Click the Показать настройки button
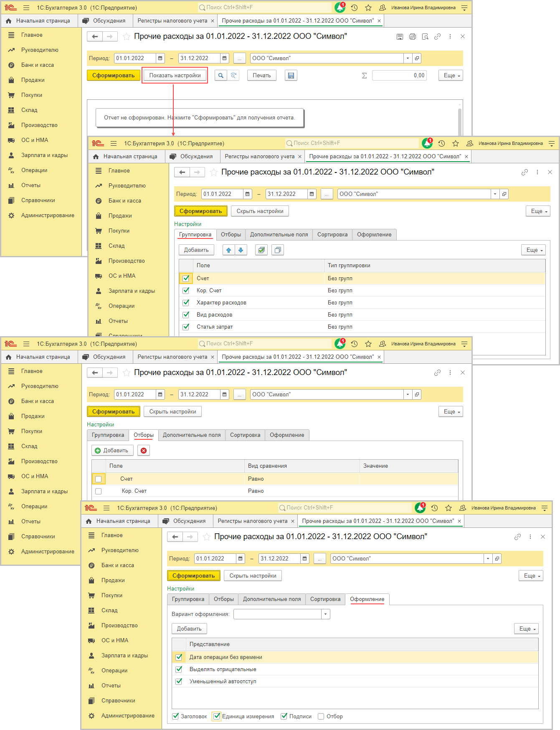The image size is (560, 730). (x=175, y=76)
